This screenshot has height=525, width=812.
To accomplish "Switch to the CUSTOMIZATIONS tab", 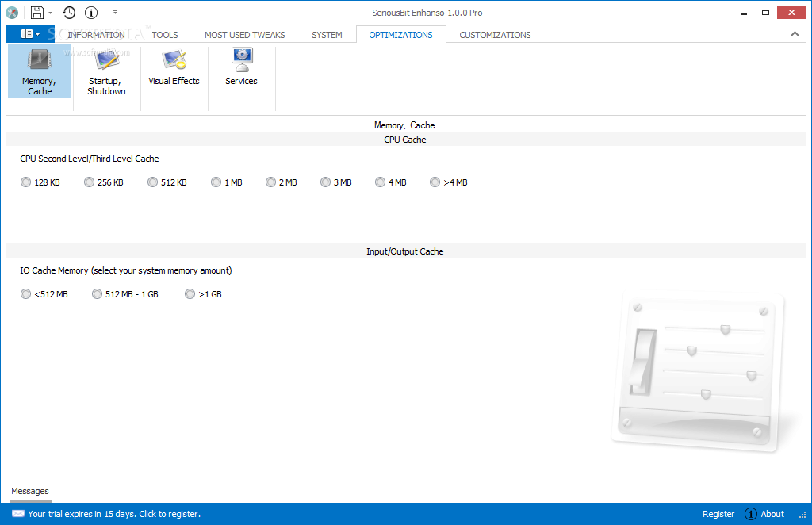I will [x=495, y=35].
